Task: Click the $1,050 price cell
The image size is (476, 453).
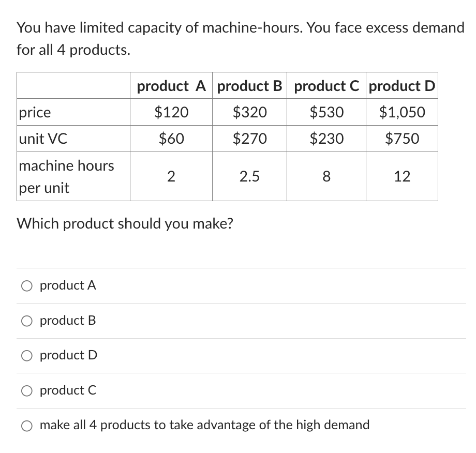Action: [402, 112]
